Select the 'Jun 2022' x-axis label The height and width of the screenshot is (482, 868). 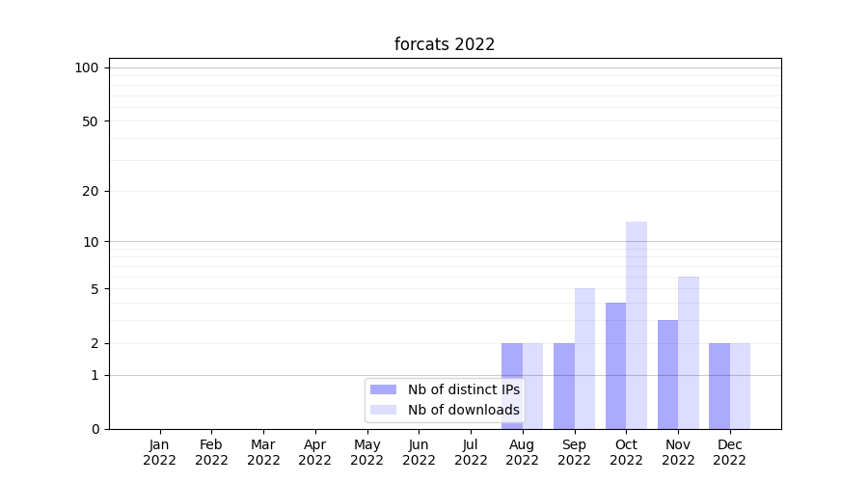coord(419,452)
